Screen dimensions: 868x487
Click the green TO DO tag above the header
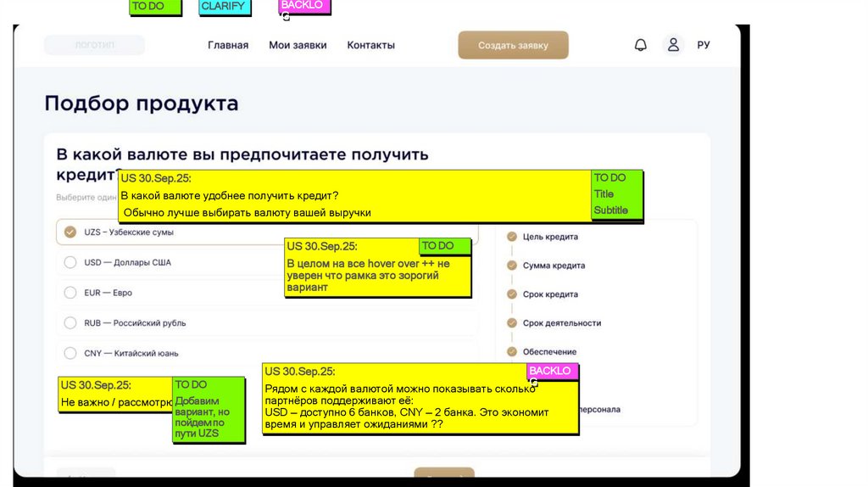click(x=155, y=7)
